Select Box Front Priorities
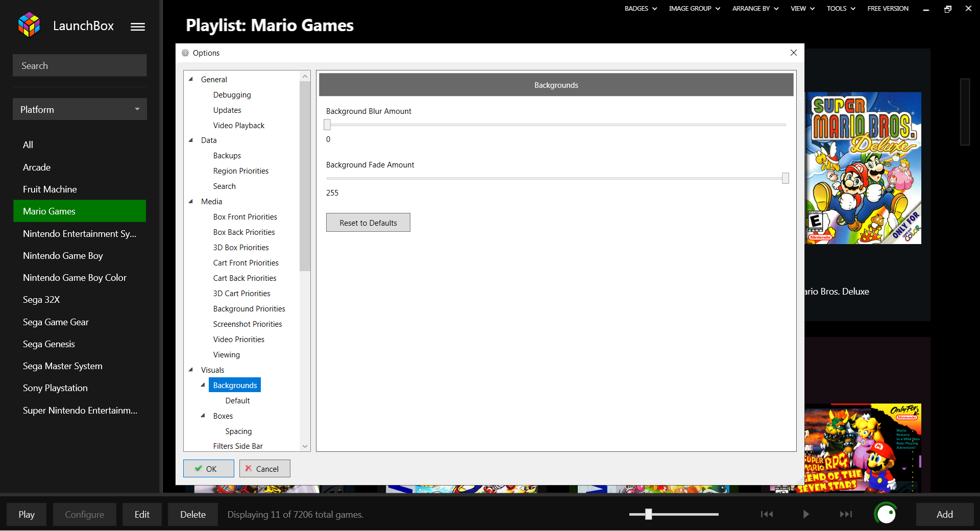The height and width of the screenshot is (531, 980). [x=245, y=216]
